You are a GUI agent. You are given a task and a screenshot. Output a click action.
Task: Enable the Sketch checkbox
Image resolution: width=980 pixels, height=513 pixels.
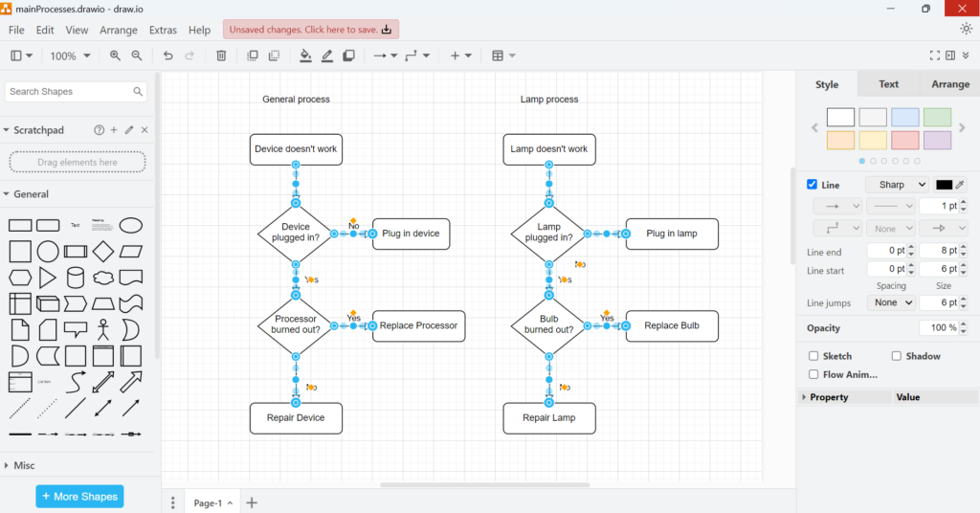(813, 356)
